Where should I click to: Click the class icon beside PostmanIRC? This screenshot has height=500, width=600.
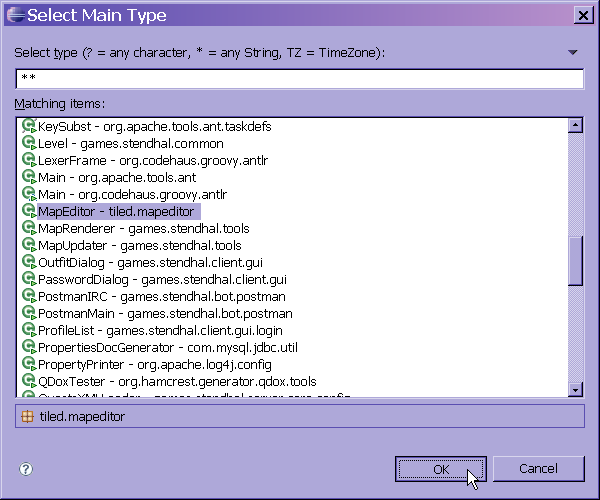click(28, 297)
